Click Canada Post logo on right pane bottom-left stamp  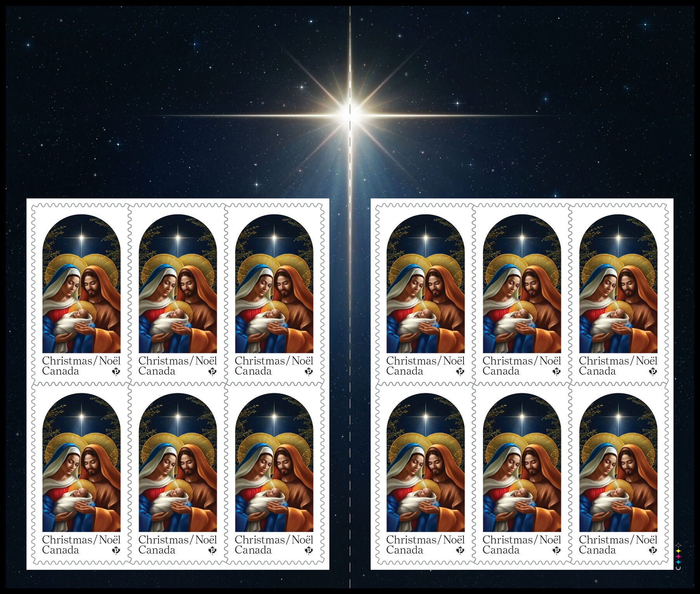tap(460, 551)
